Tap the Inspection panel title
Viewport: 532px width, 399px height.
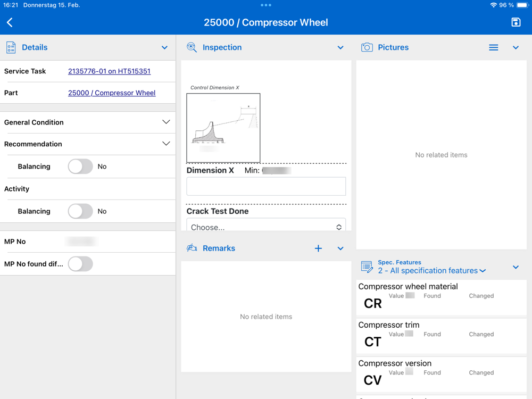pos(222,47)
